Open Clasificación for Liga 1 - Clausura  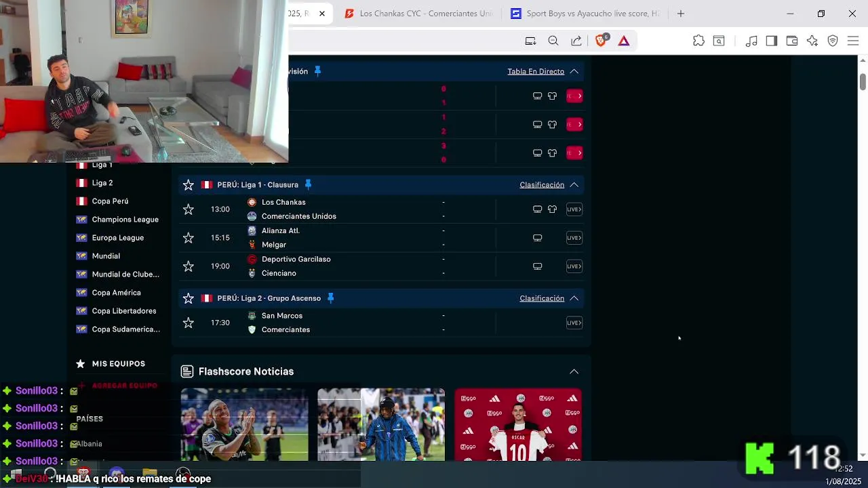(x=542, y=184)
